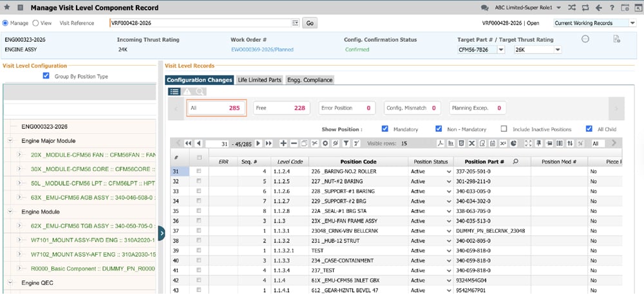Viewport: 644px width, 294px height.
Task: Switch to the Life Limited Parts tab
Action: tap(260, 80)
